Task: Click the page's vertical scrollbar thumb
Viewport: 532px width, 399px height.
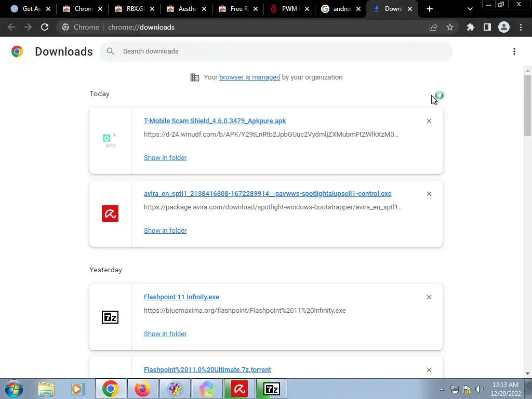Action: click(527, 105)
